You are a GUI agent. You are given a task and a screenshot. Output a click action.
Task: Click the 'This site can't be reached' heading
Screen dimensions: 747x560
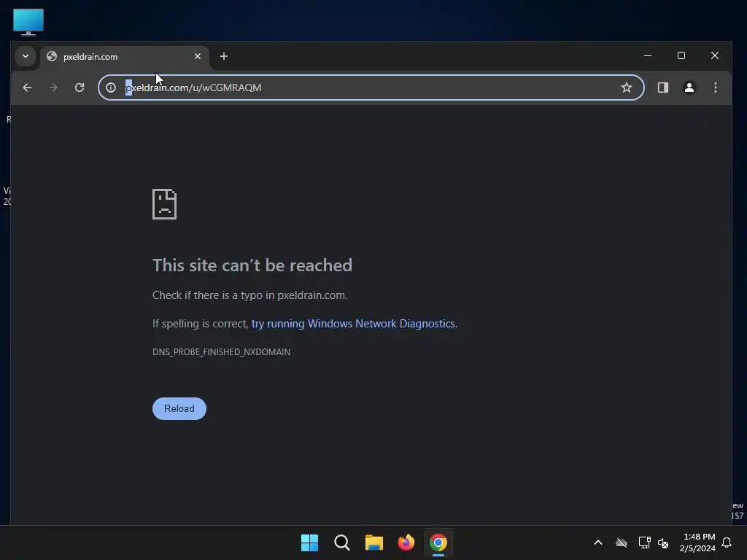(x=252, y=265)
